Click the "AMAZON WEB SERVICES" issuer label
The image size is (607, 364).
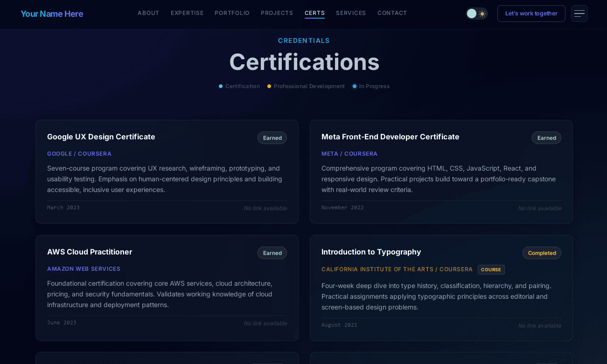(84, 269)
